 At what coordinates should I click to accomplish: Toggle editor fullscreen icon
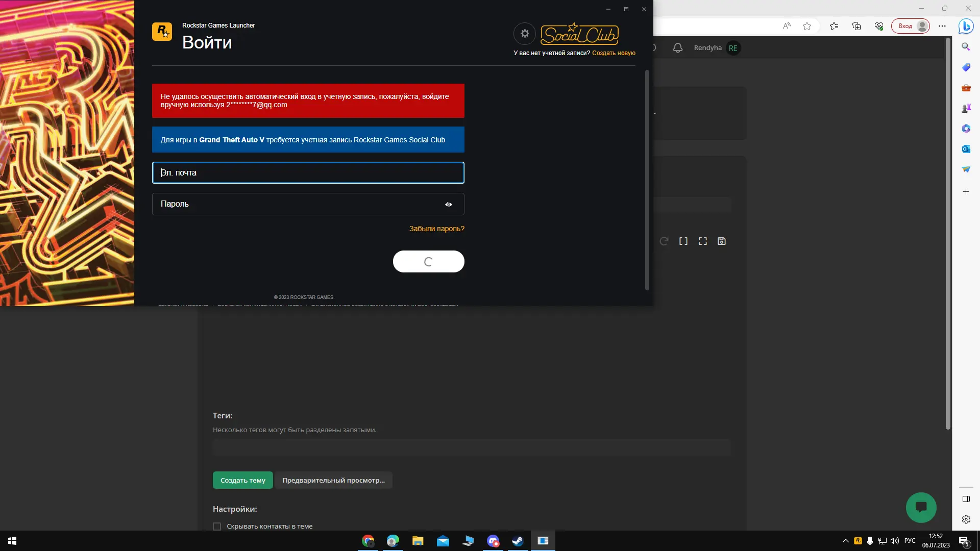pyautogui.click(x=703, y=241)
